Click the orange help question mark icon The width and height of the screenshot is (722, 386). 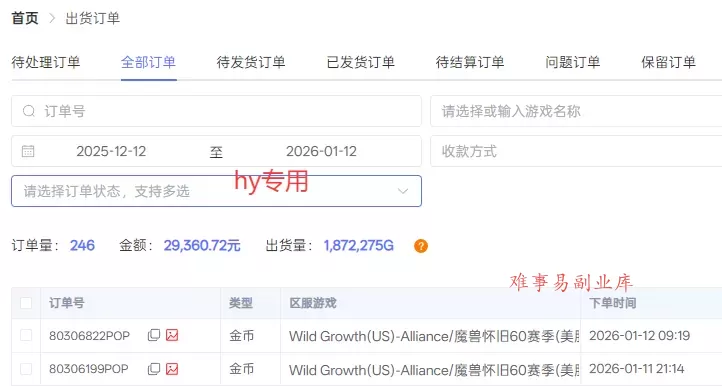tap(421, 246)
